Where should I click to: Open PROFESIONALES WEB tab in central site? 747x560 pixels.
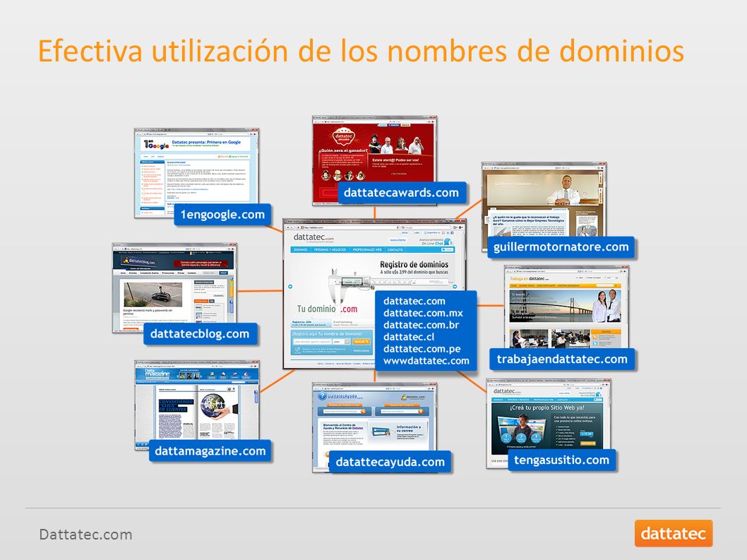(x=367, y=250)
